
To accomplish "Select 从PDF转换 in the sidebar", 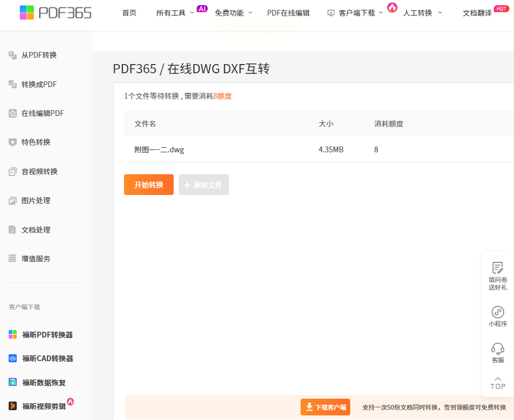I will 39,55.
